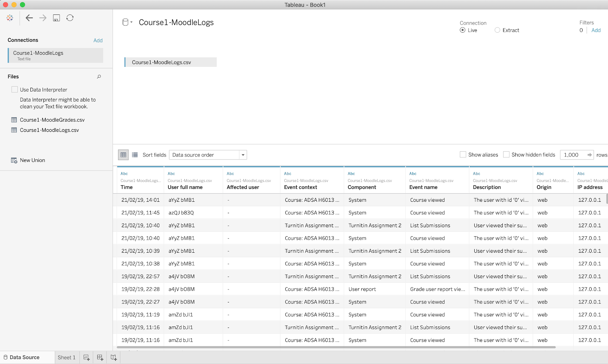608x364 pixels.
Task: Add a new connection
Action: click(x=98, y=40)
